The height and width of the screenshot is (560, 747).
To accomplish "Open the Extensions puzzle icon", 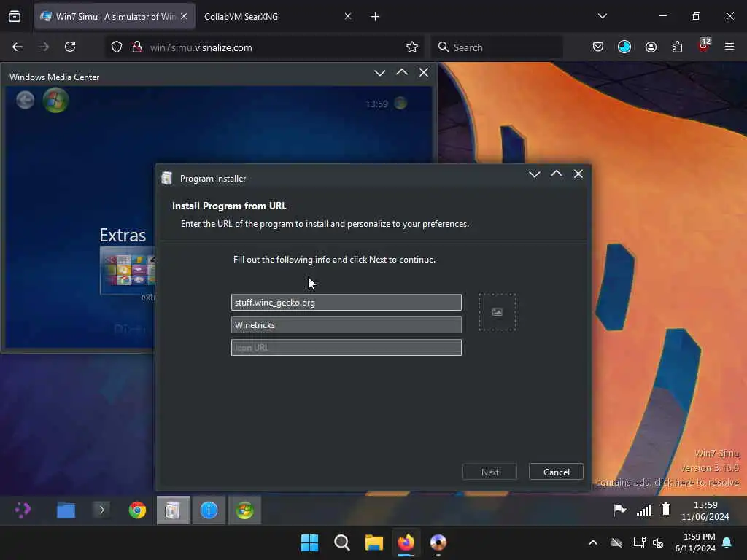I will click(x=677, y=47).
